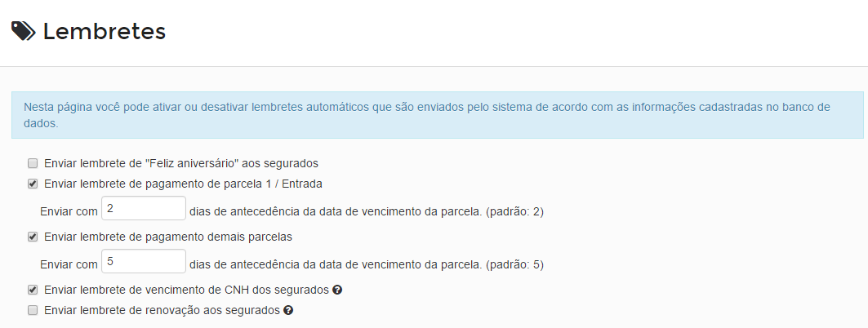The image size is (868, 328).
Task: Click "Enviar com" label before field 2
Action: 69,212
